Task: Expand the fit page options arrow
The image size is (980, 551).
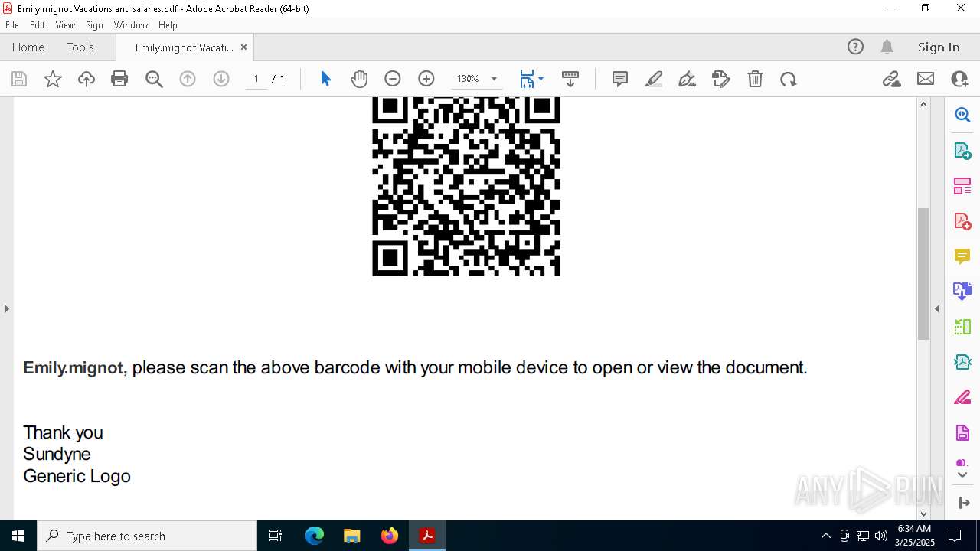Action: [x=541, y=79]
